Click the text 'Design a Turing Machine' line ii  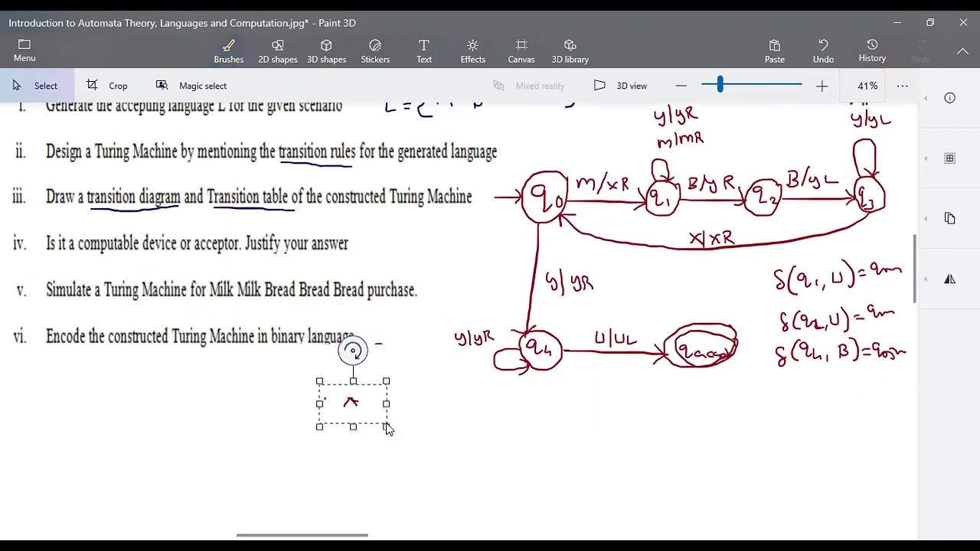[271, 152]
